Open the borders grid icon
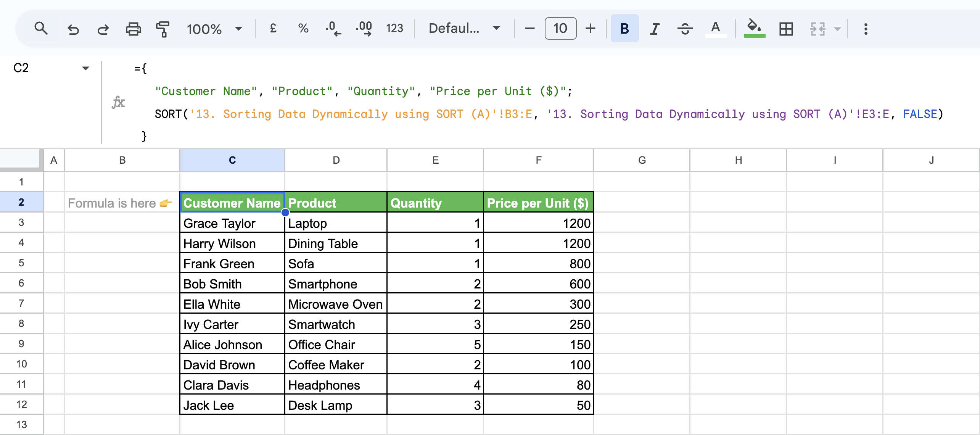980x435 pixels. click(x=786, y=29)
